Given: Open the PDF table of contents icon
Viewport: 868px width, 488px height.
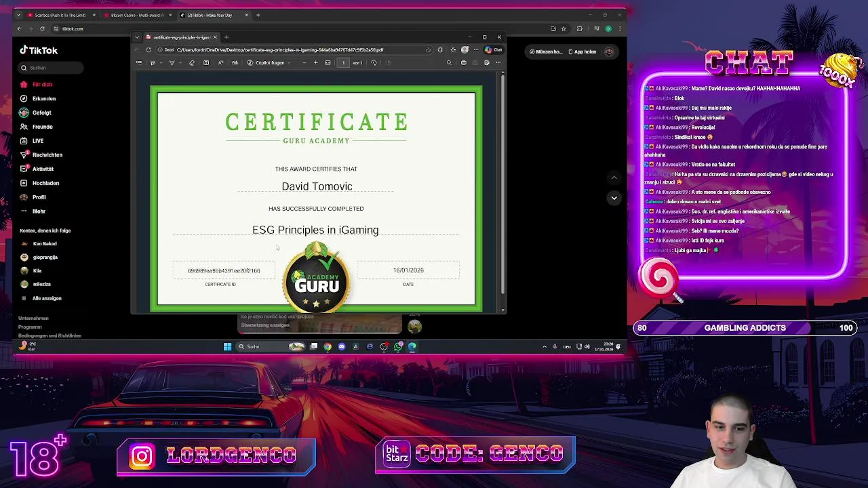Looking at the screenshot, I should pyautogui.click(x=139, y=63).
